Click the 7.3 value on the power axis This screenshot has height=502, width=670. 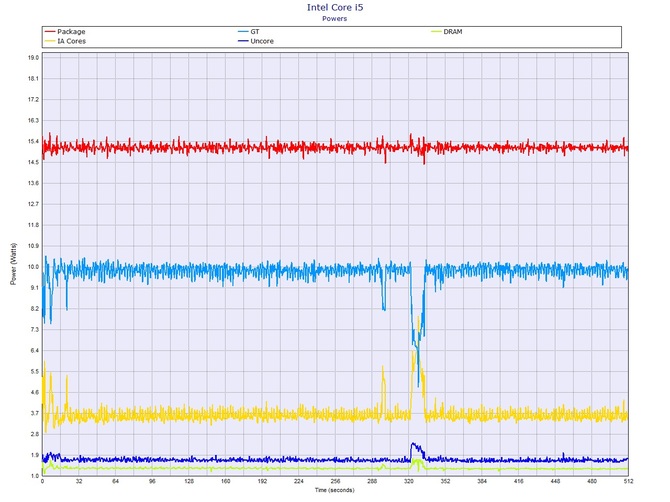(x=34, y=329)
